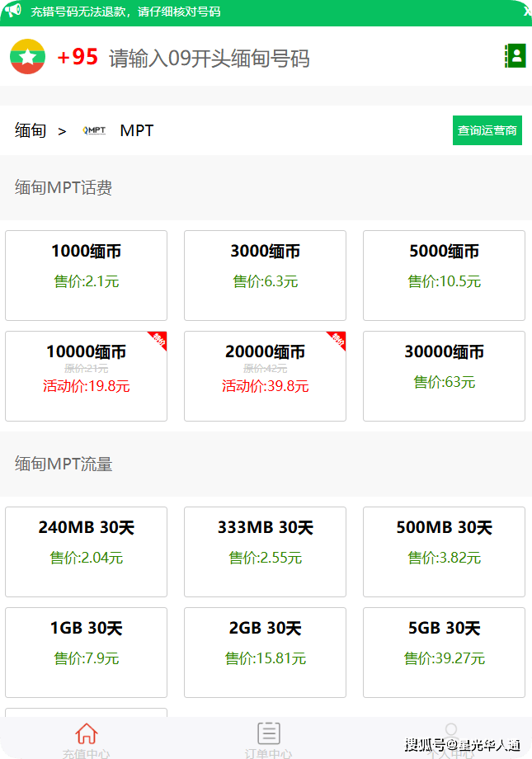
Task: Click the +95 country code
Action: [x=78, y=57]
